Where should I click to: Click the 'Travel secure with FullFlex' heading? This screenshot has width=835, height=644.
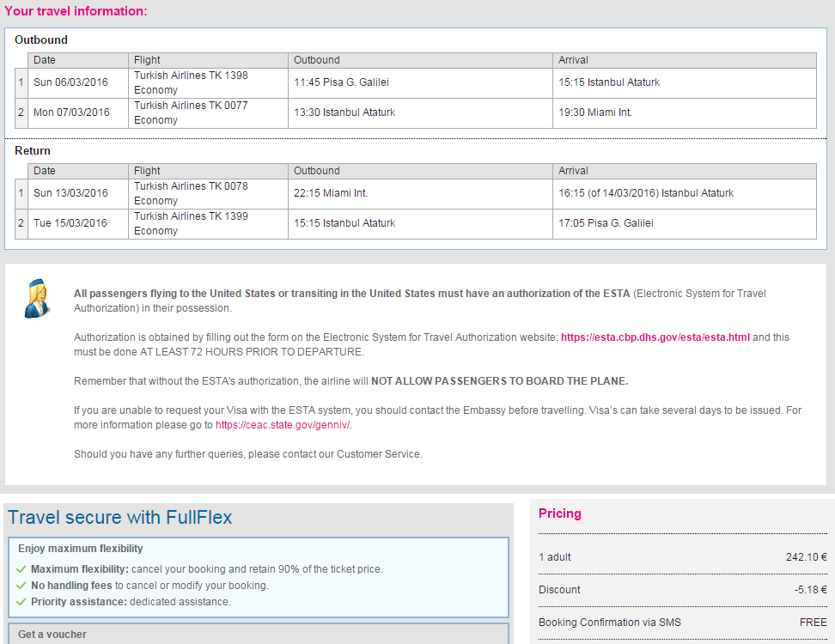coord(119,517)
